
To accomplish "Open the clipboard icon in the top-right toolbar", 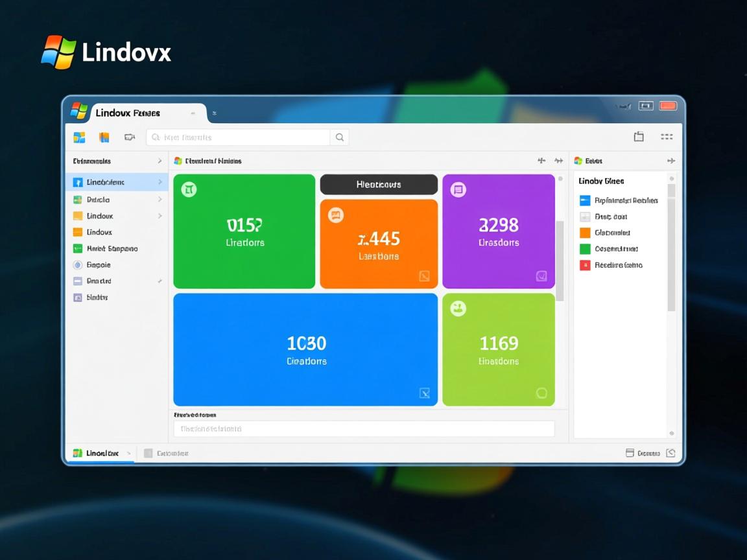I will click(639, 137).
